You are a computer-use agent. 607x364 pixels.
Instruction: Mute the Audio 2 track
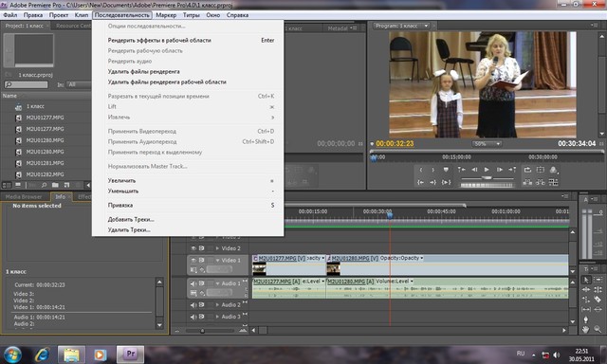click(x=193, y=305)
